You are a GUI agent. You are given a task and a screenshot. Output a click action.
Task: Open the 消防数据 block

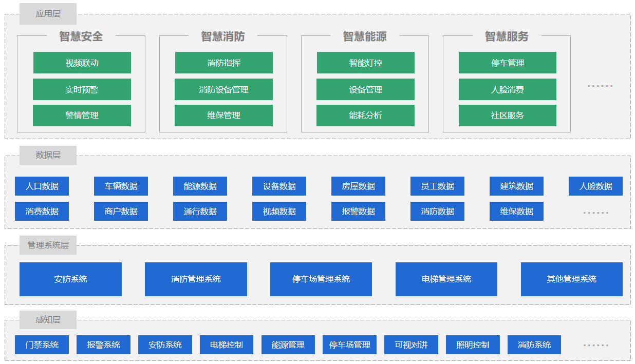click(x=437, y=212)
